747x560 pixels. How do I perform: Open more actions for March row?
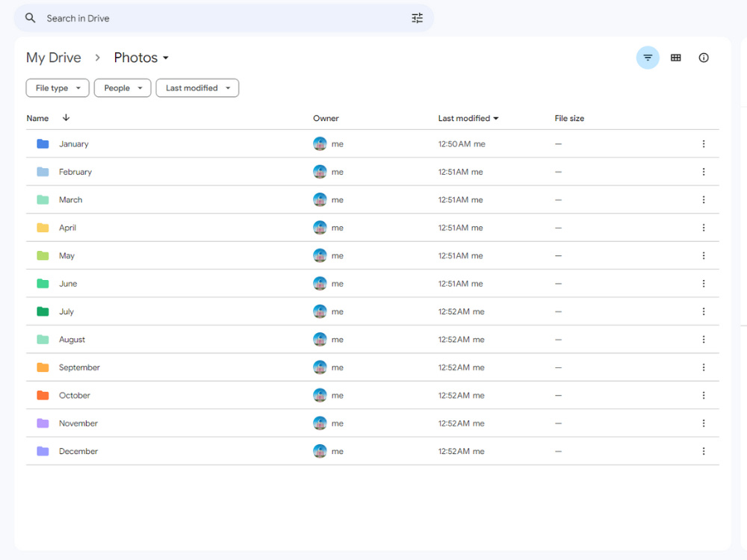coord(704,199)
